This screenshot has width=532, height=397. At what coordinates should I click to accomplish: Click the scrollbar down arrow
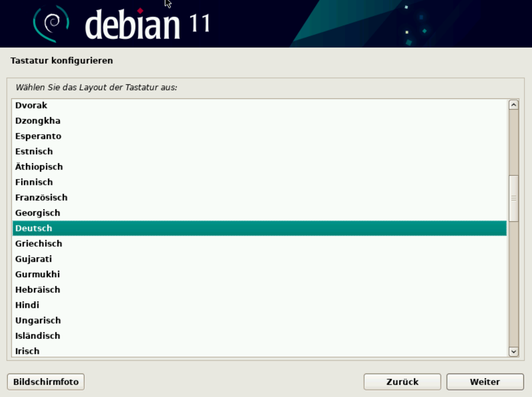pyautogui.click(x=514, y=352)
